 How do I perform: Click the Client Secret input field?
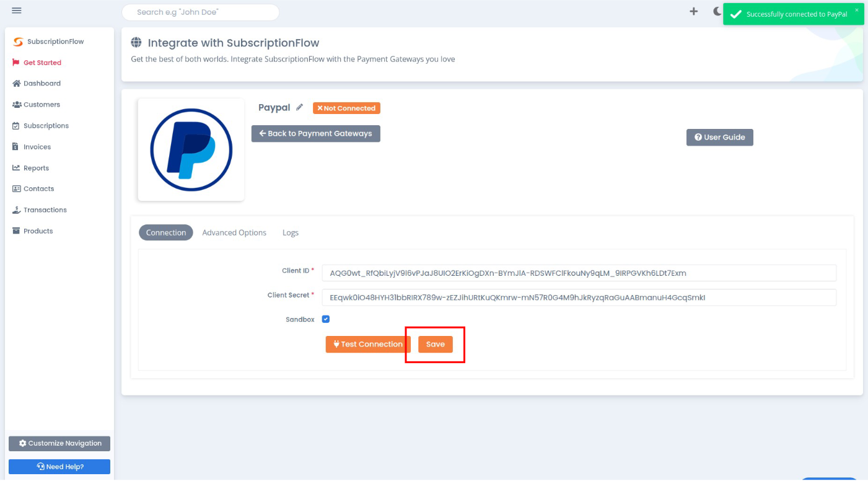(579, 298)
